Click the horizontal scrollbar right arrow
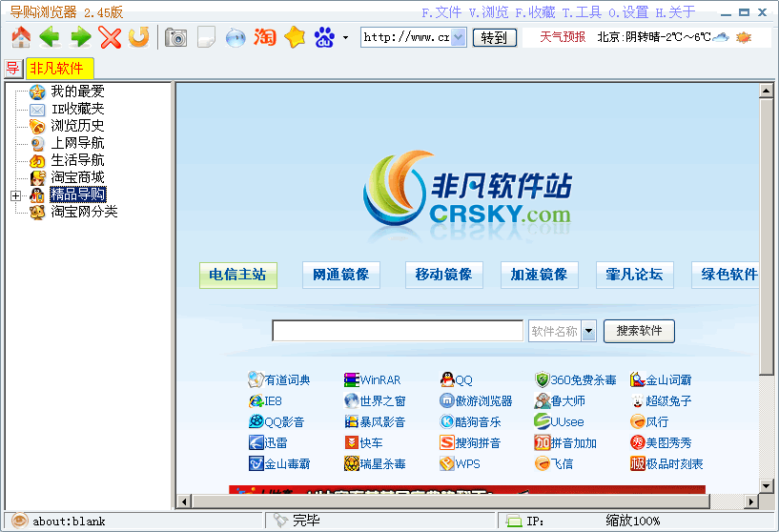Screen dimensions: 779x532 751,501
